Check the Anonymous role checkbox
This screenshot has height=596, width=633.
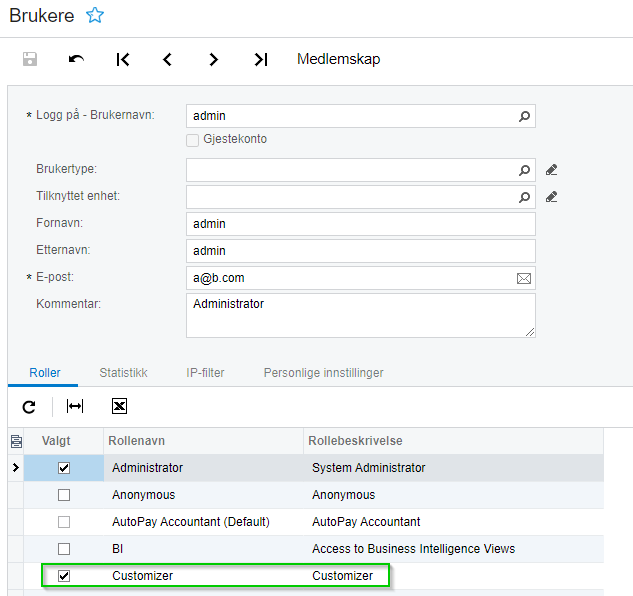[x=64, y=495]
